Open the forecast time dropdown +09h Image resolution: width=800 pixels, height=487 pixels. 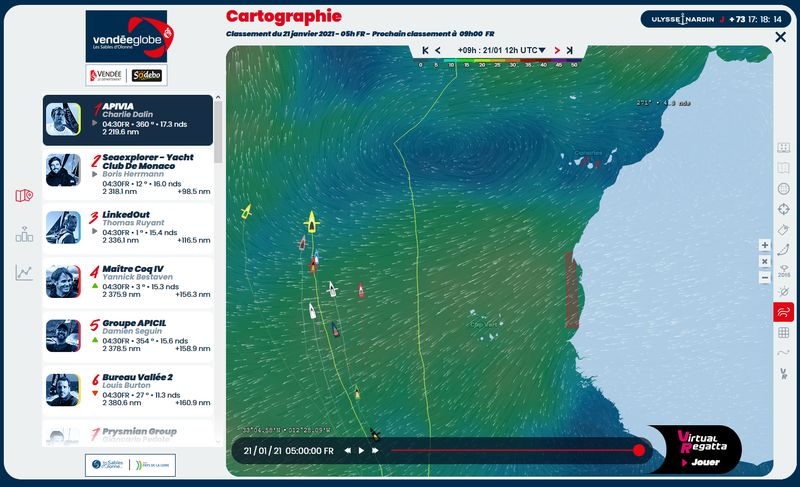[501, 50]
